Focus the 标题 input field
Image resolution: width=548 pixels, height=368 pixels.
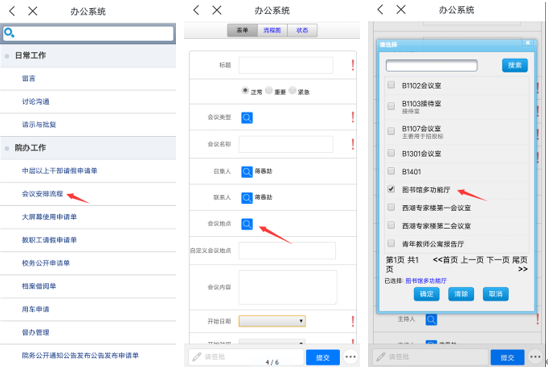click(x=286, y=65)
